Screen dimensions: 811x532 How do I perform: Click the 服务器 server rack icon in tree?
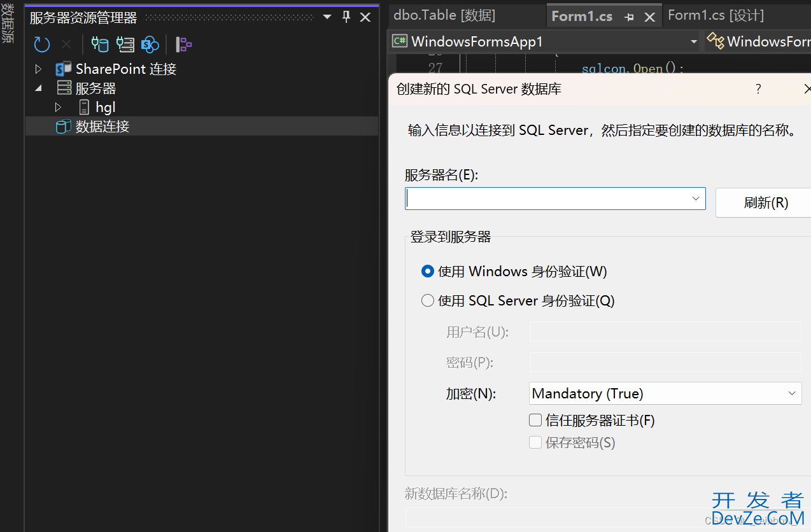tap(64, 88)
